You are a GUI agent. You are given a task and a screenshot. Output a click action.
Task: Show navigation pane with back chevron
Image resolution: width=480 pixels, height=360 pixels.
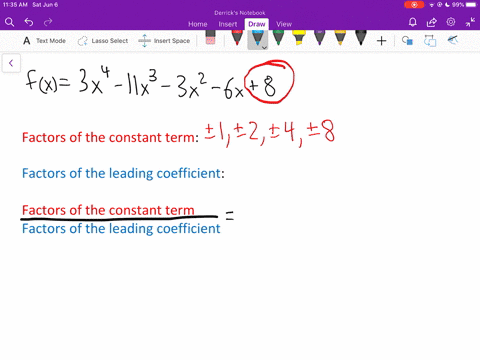coord(11,63)
